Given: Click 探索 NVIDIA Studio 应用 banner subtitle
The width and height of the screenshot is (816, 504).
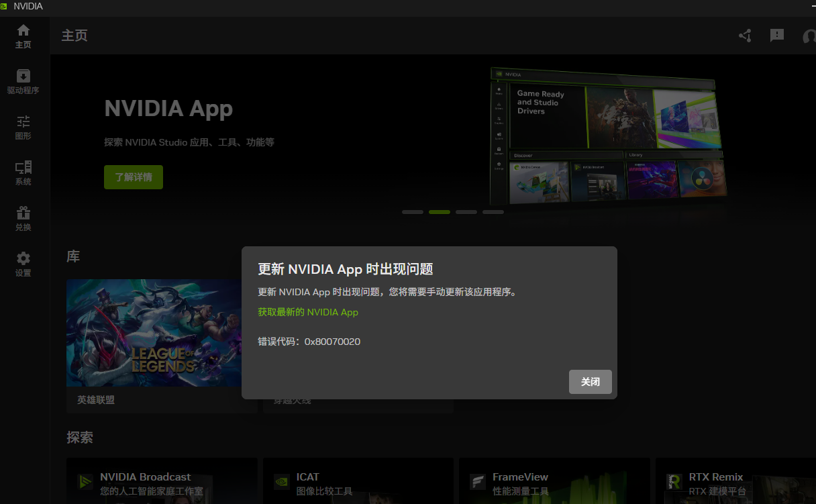Looking at the screenshot, I should tap(189, 142).
